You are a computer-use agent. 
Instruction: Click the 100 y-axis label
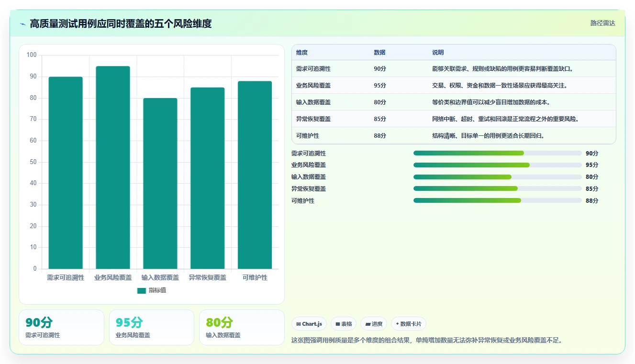coord(32,55)
